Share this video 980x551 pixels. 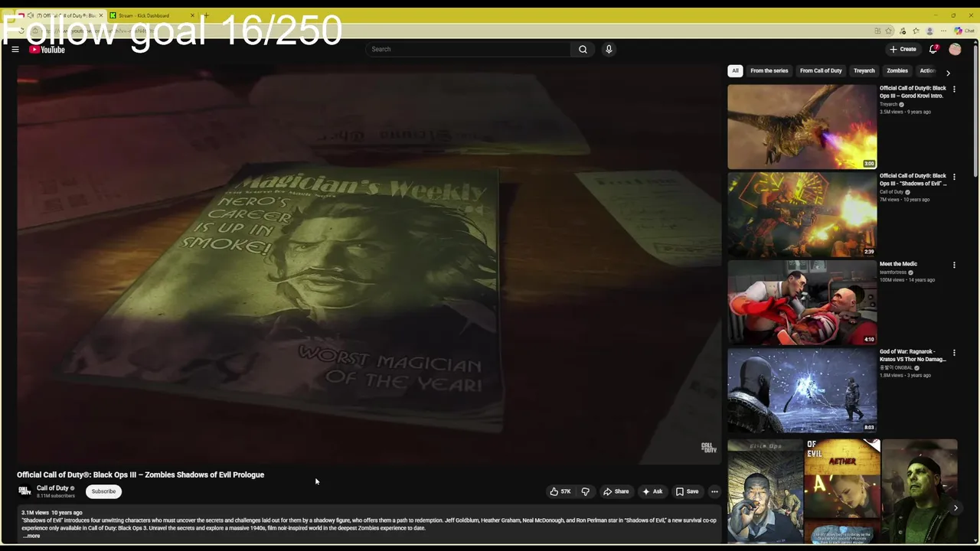point(616,491)
